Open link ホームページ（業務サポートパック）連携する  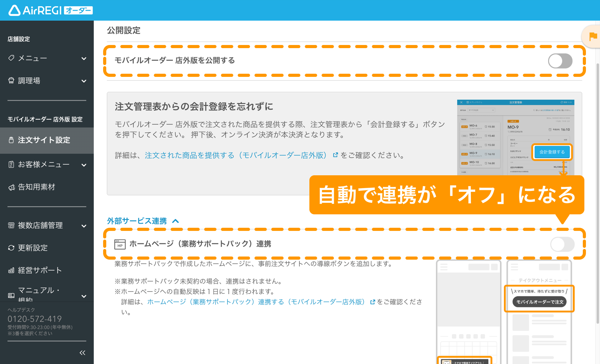coord(256,302)
